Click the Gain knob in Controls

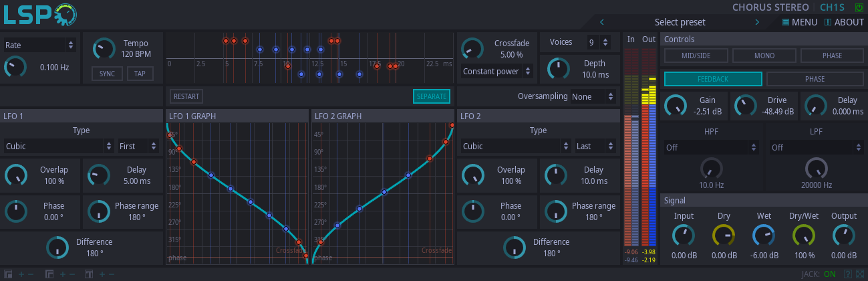[676, 105]
